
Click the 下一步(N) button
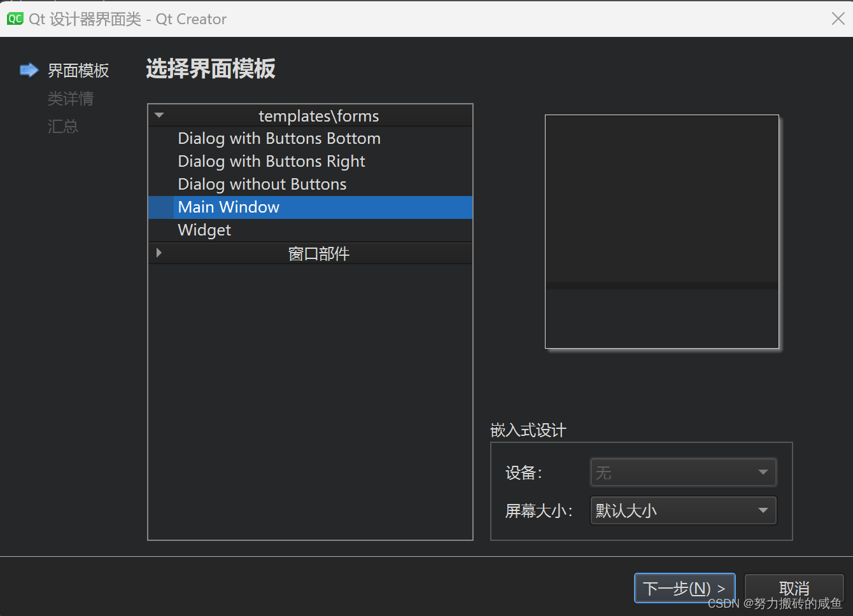click(x=684, y=588)
